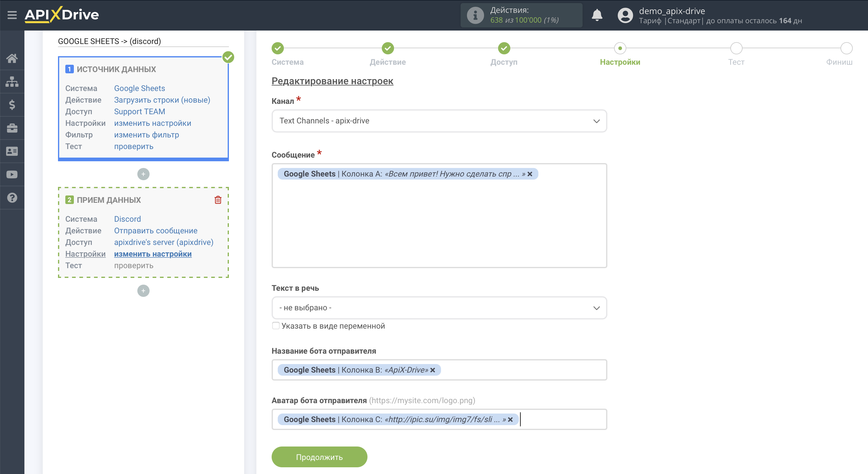
Task: Click source 'проверить' test link
Action: click(134, 147)
